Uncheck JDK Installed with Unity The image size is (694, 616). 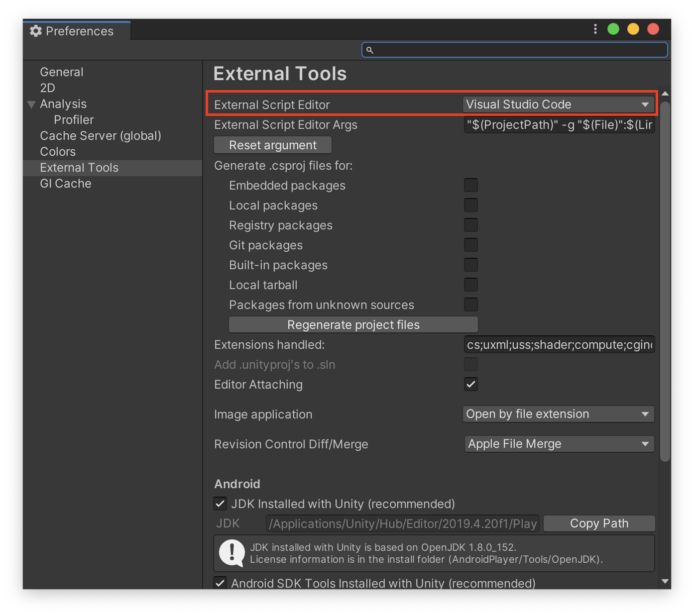point(220,504)
